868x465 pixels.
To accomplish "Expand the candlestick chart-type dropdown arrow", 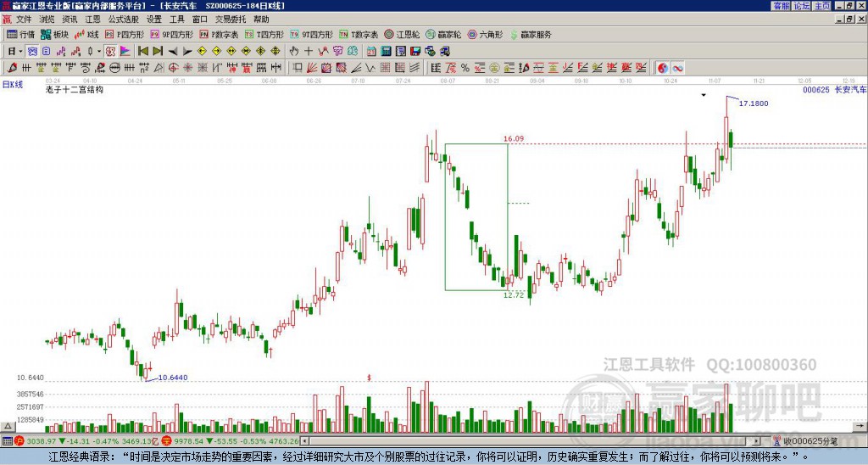I will (99, 51).
